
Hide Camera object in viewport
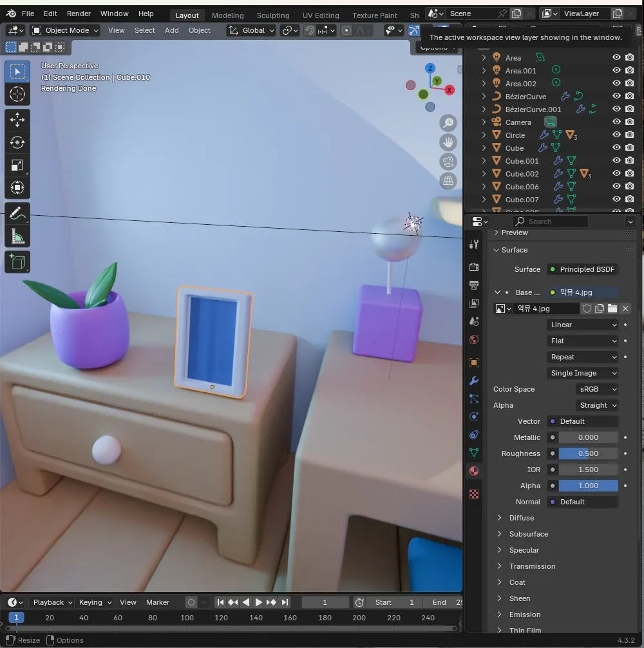[x=616, y=122]
